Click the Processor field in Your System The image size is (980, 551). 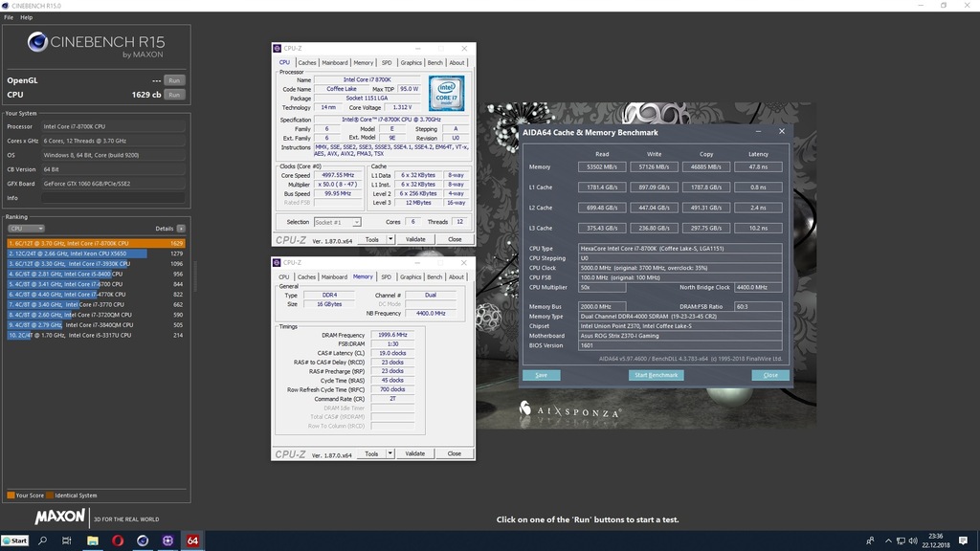pyautogui.click(x=113, y=127)
